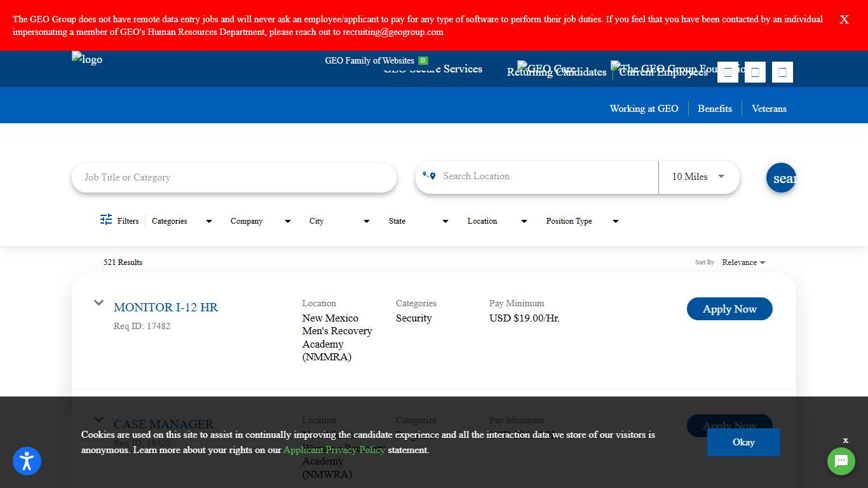Go to Working at GEO page

click(x=644, y=109)
